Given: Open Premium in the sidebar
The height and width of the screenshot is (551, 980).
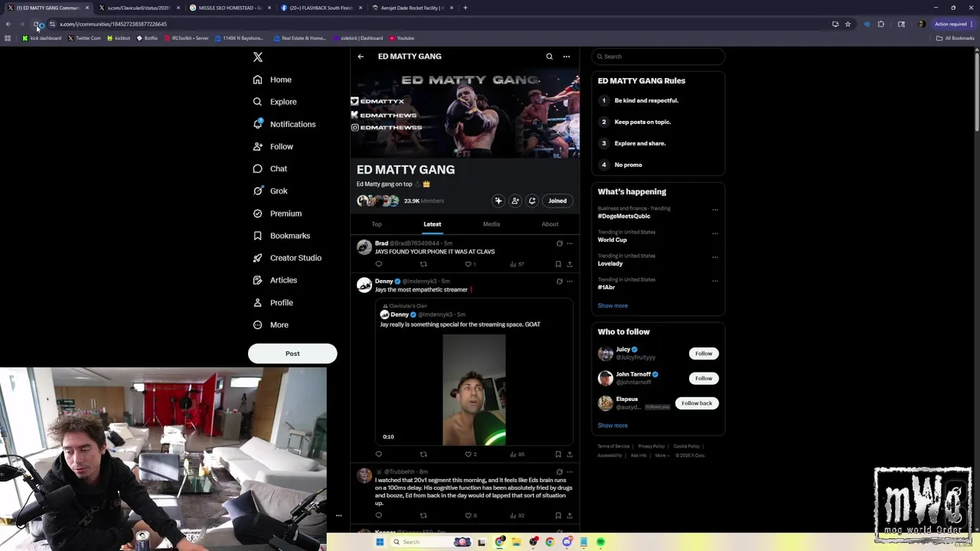Looking at the screenshot, I should 277,214.
